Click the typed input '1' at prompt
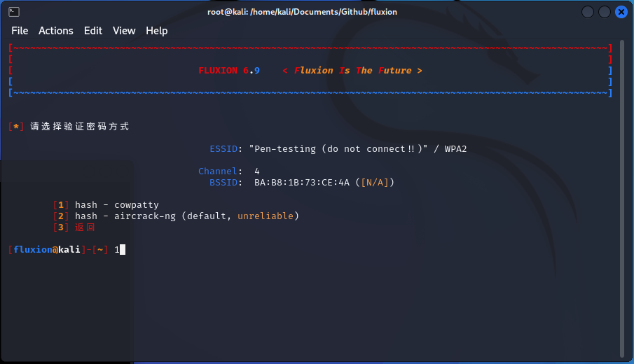634x364 pixels. coord(117,250)
